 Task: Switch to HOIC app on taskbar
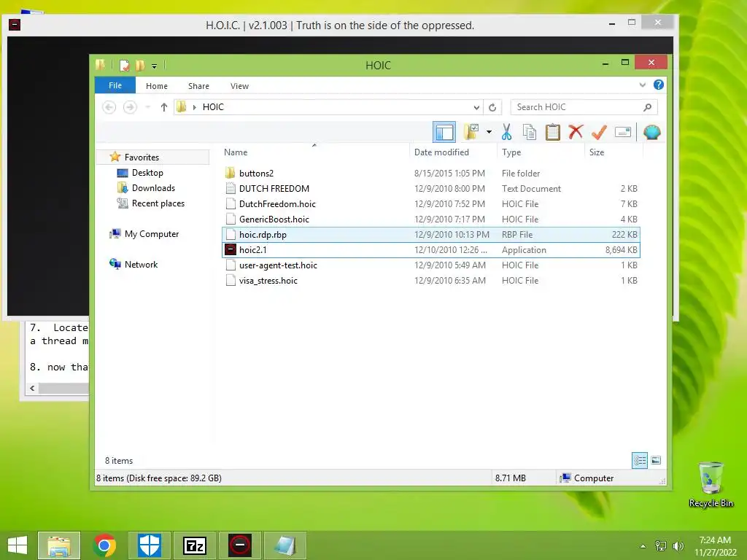pos(239,545)
